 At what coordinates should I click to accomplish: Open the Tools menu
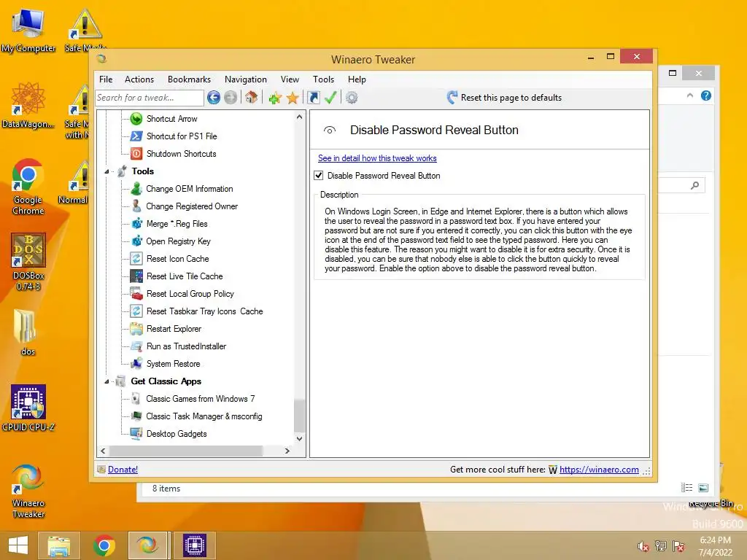pos(323,79)
